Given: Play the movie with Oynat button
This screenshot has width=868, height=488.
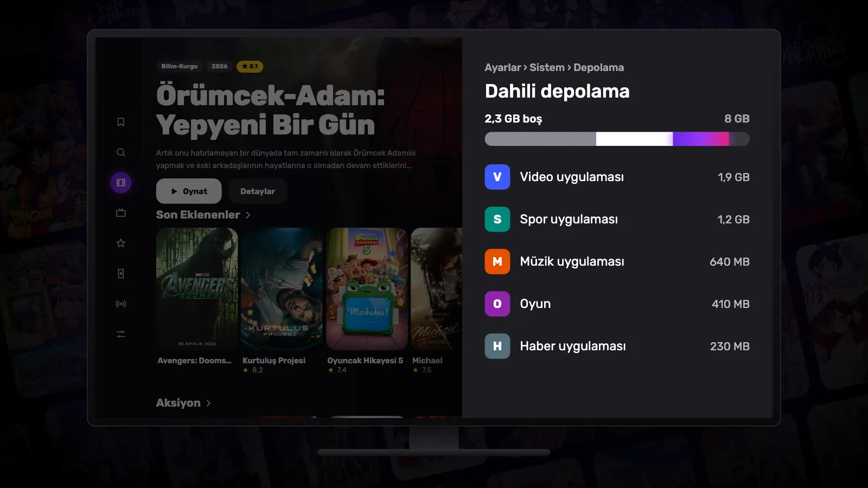Looking at the screenshot, I should tap(189, 191).
